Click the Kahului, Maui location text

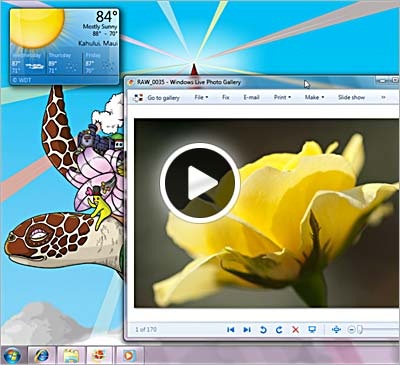(x=98, y=43)
